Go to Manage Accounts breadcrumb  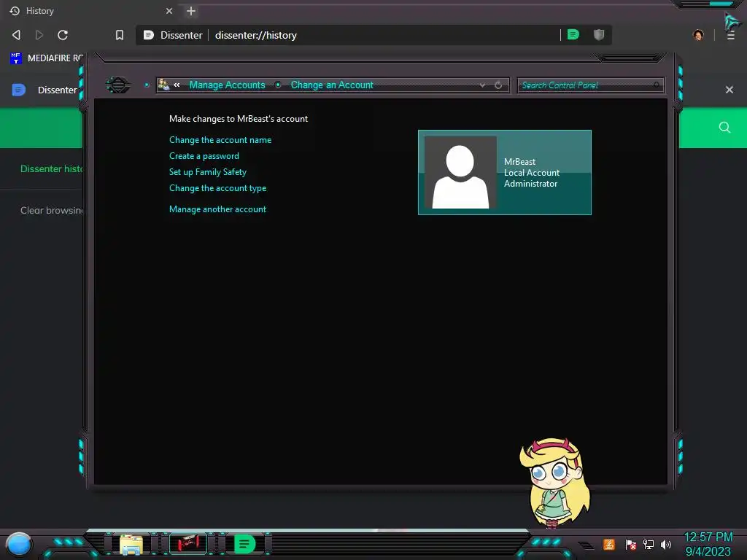click(x=228, y=85)
